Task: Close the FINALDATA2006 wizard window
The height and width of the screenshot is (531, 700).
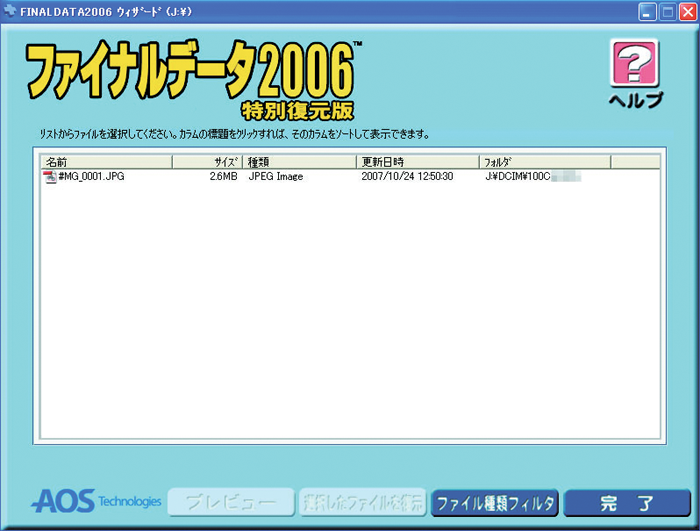Action: pyautogui.click(x=688, y=12)
